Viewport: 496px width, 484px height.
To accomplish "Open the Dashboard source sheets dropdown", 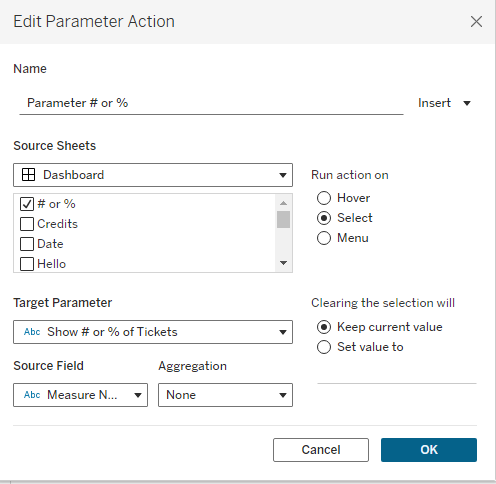I will tap(153, 175).
